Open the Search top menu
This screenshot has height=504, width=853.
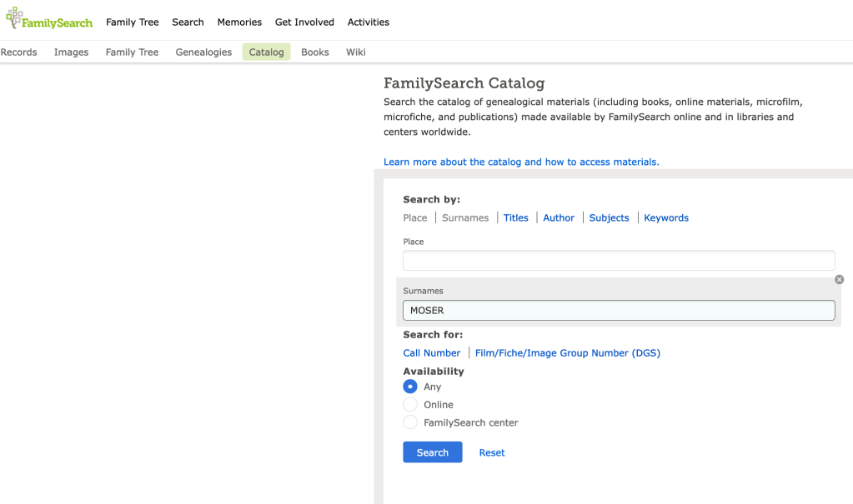click(x=188, y=22)
